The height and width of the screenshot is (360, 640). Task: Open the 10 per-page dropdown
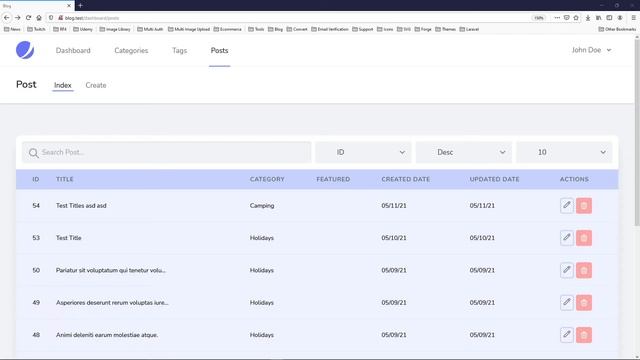click(564, 152)
